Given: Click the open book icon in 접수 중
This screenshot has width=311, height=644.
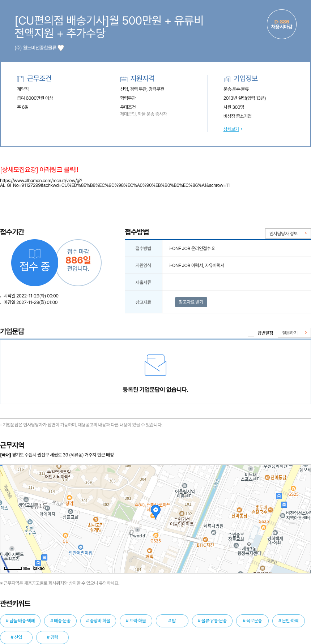Looking at the screenshot, I should [35, 254].
